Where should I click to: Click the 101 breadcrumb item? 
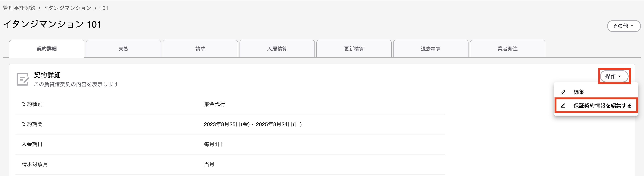tap(104, 8)
